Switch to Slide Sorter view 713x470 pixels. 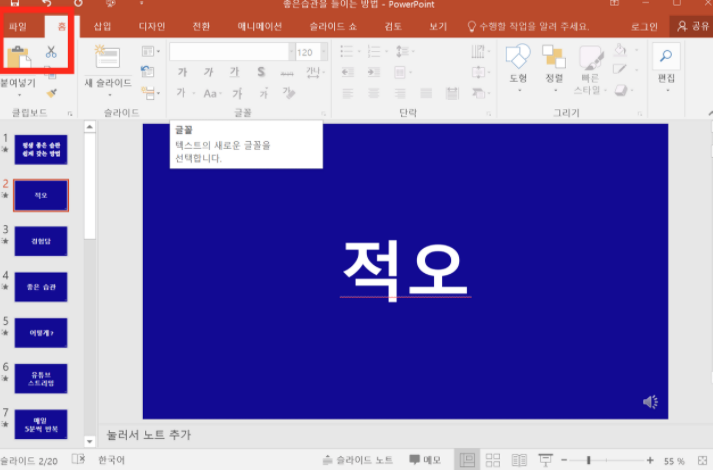click(x=493, y=460)
